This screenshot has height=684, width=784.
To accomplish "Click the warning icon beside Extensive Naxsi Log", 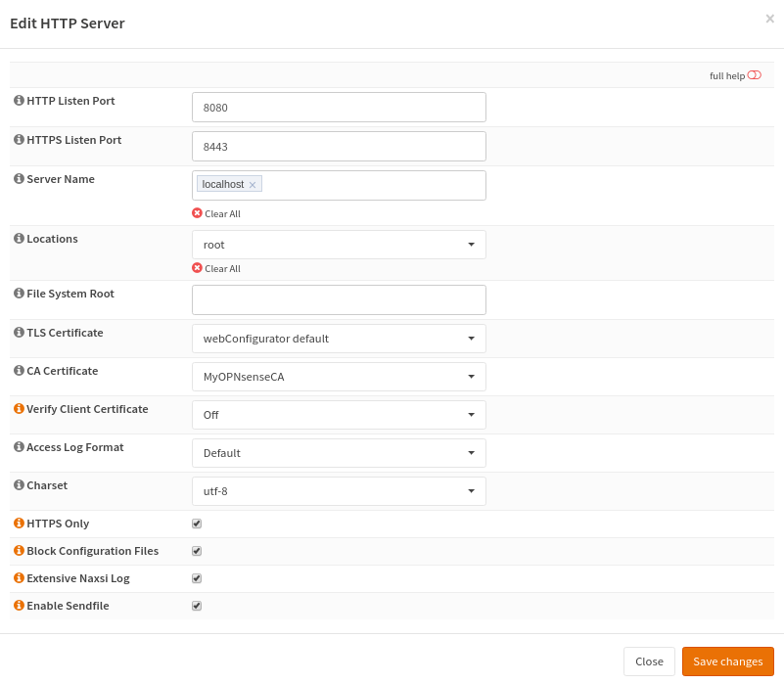I will pyautogui.click(x=17, y=577).
